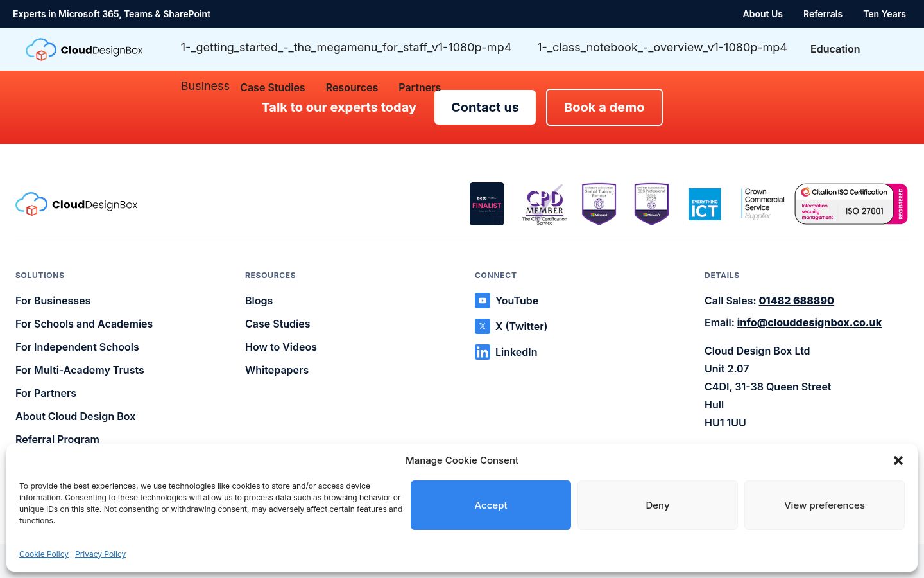Viewport: 924px width, 578px height.
Task: Click the Crown Commercial Service Supplier badge
Action: coord(763,204)
